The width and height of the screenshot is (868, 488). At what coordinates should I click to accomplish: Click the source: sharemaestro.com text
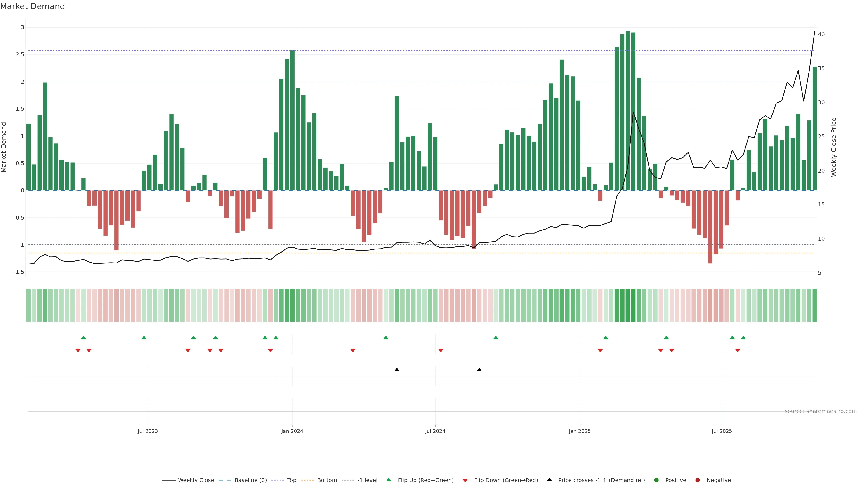click(821, 411)
